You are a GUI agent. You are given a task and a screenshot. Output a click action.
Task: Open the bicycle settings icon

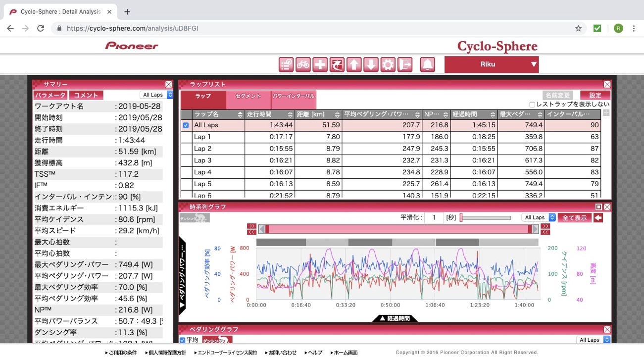303,65
